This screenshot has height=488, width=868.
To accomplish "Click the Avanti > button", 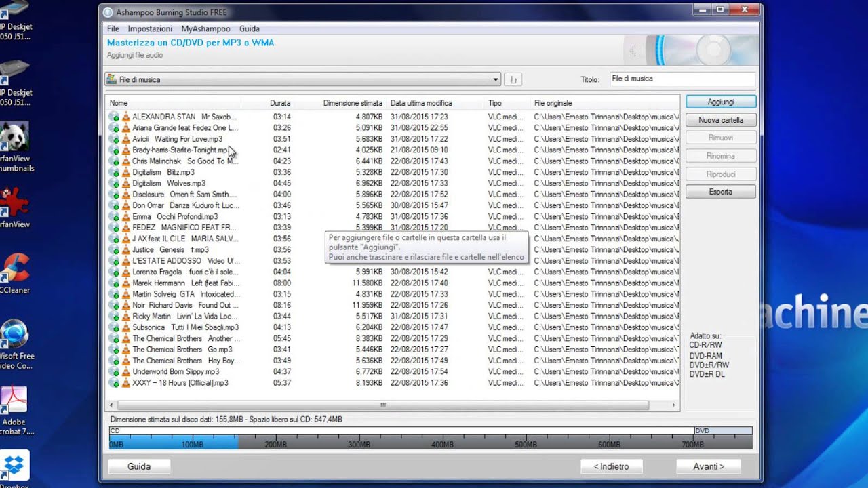I will pos(708,466).
